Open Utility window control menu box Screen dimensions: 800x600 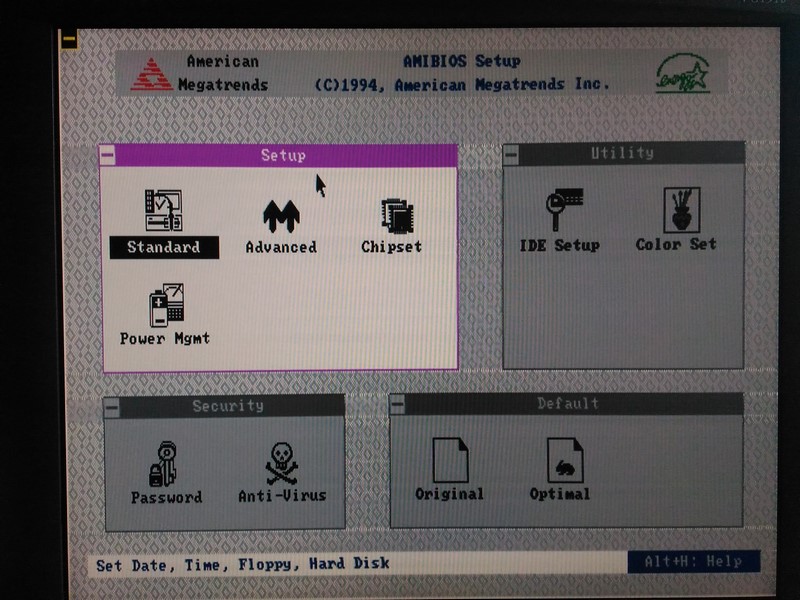click(x=511, y=153)
